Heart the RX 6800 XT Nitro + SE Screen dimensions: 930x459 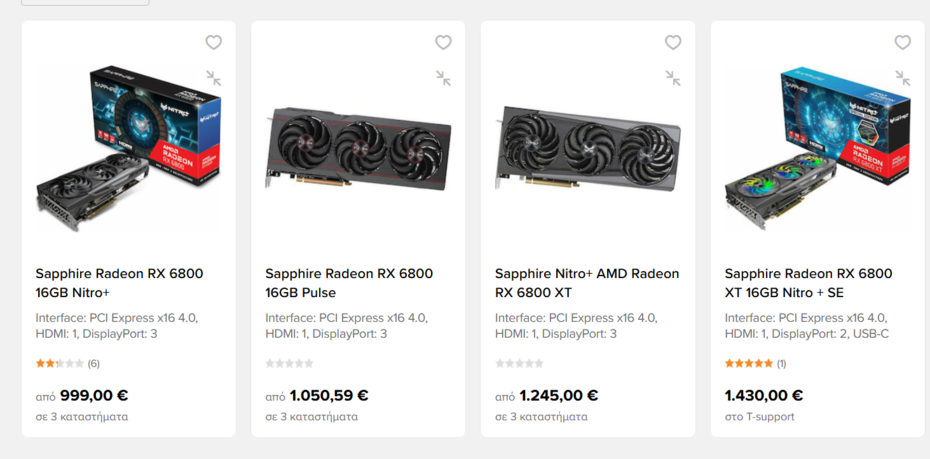coord(902,42)
